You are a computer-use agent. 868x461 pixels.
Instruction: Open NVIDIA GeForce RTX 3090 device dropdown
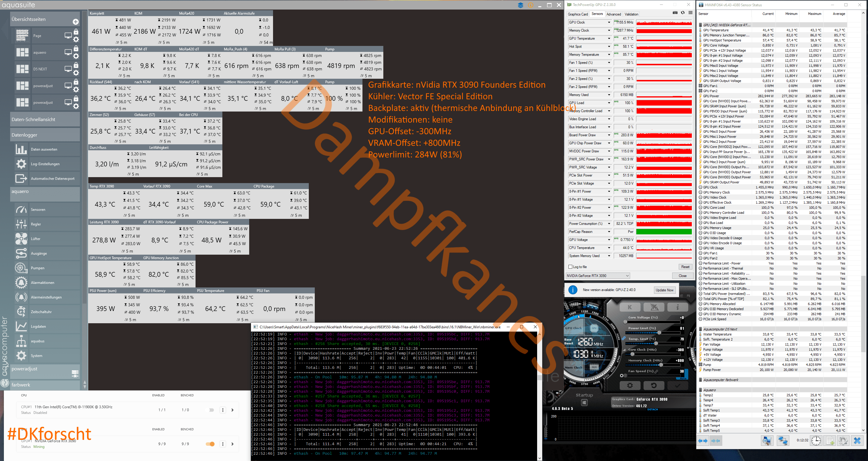598,276
